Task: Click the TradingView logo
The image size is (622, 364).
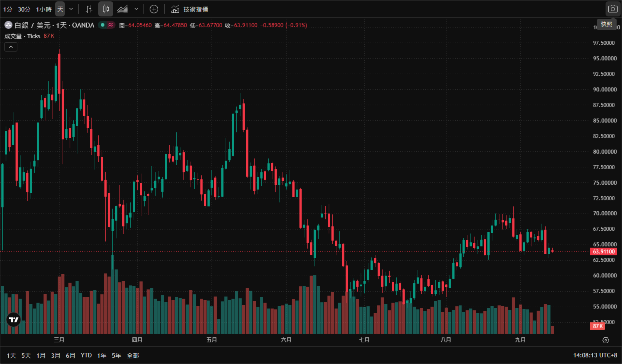Action: click(x=14, y=320)
